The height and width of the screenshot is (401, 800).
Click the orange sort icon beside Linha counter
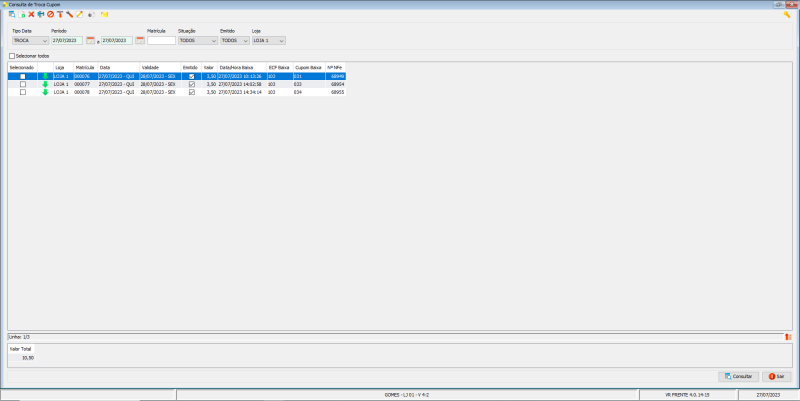pyautogui.click(x=788, y=337)
